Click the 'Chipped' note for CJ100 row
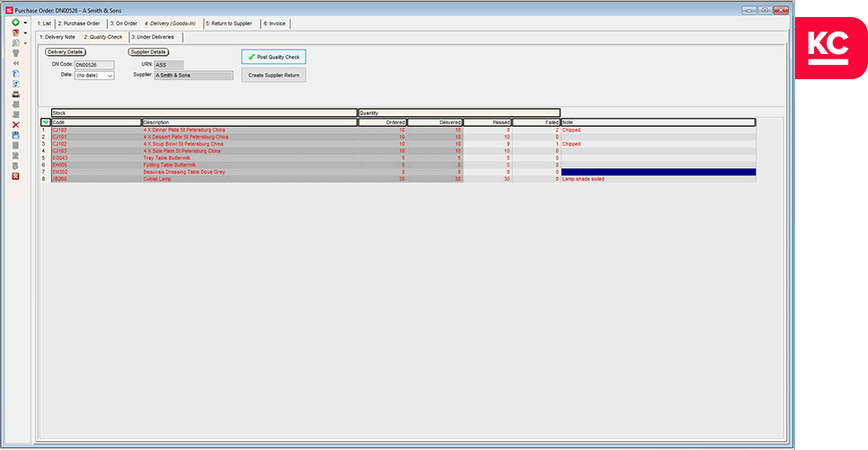The width and height of the screenshot is (868, 450). pos(571,130)
